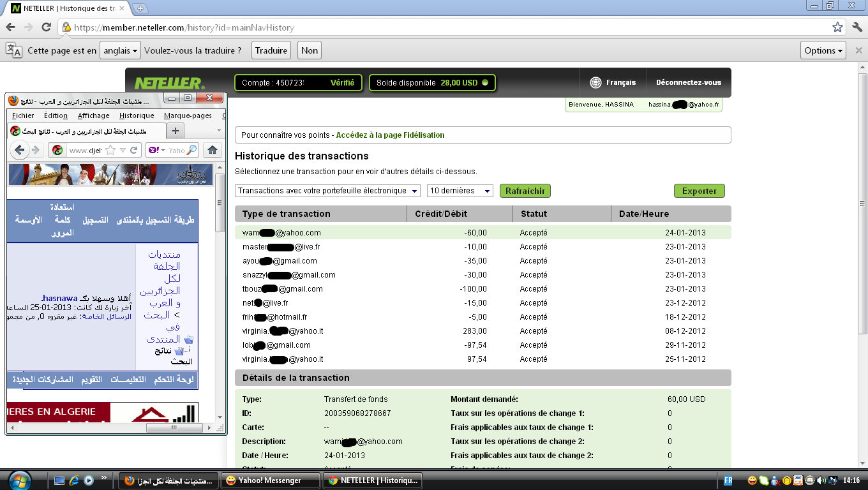The width and height of the screenshot is (868, 490).
Task: Click hasnawa username link in Firefox
Action: (x=59, y=299)
